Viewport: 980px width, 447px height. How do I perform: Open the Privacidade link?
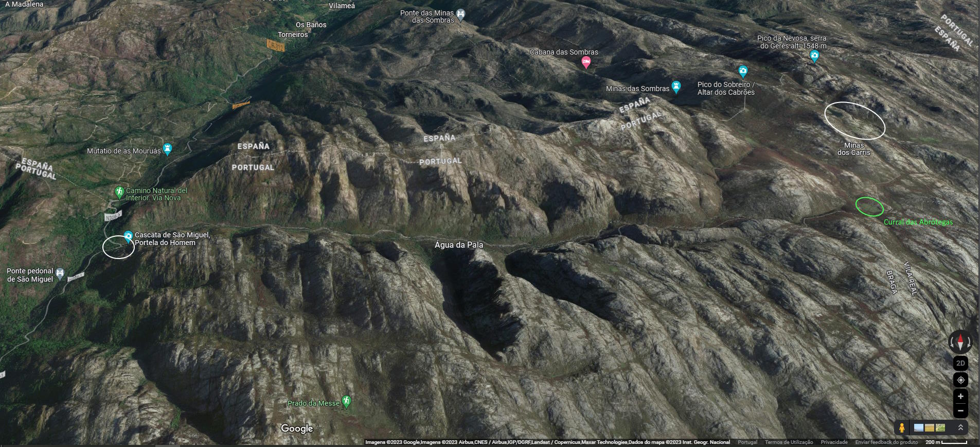tap(834, 442)
